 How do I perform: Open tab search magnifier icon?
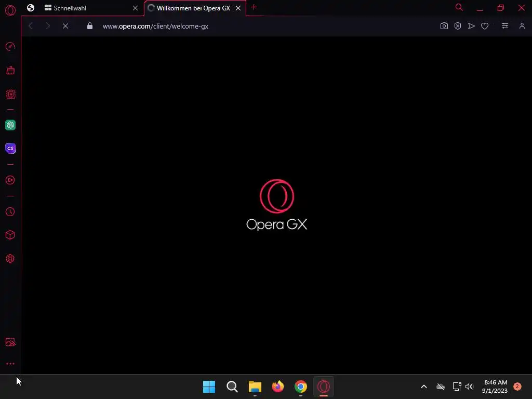point(459,7)
